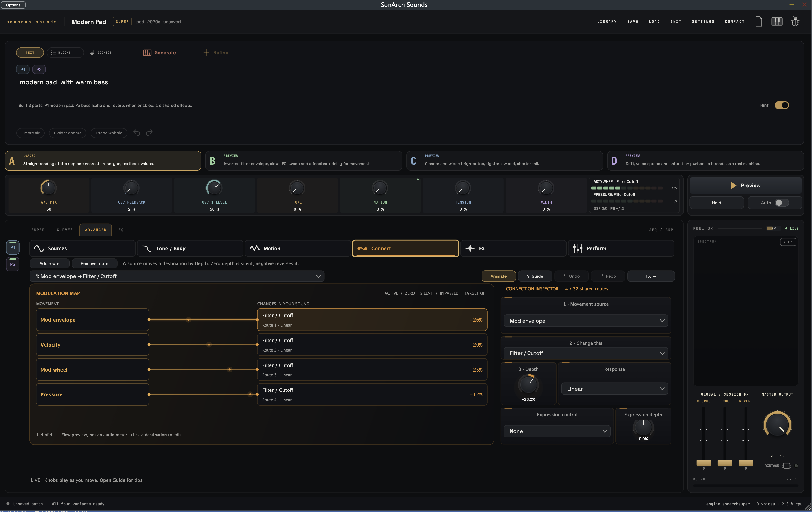This screenshot has width=812, height=512.
Task: Click the Animate button
Action: point(498,276)
